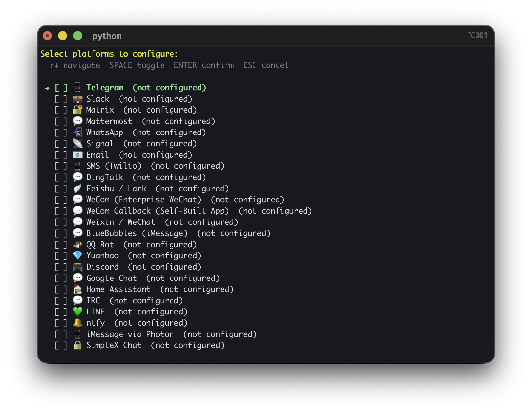Click the briefcase icon next to Slack
The image size is (532, 412).
[x=77, y=99]
